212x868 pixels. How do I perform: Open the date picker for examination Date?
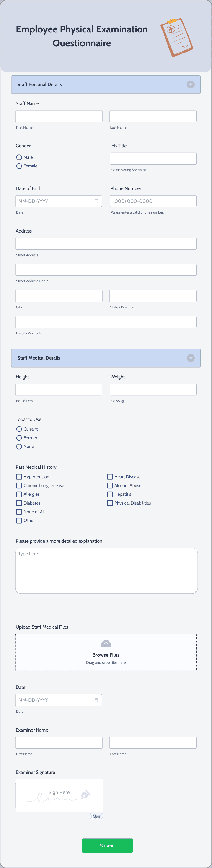point(97,700)
